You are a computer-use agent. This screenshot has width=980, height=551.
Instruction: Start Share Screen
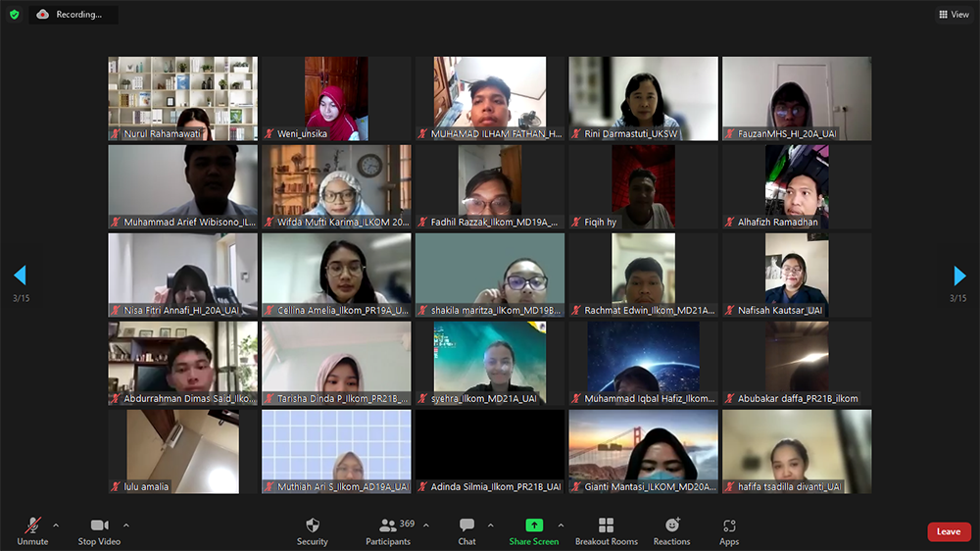coord(533,531)
